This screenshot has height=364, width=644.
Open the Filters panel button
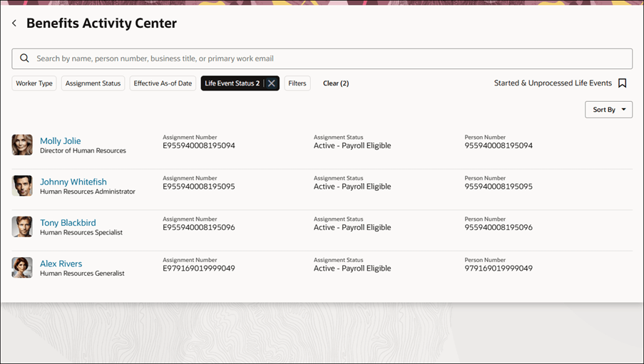(x=297, y=83)
